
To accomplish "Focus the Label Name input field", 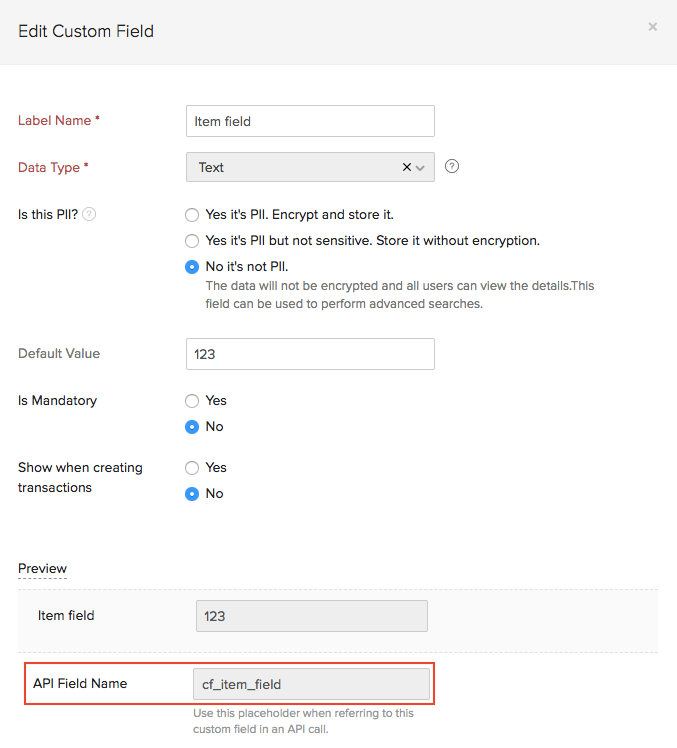I will (x=310, y=121).
